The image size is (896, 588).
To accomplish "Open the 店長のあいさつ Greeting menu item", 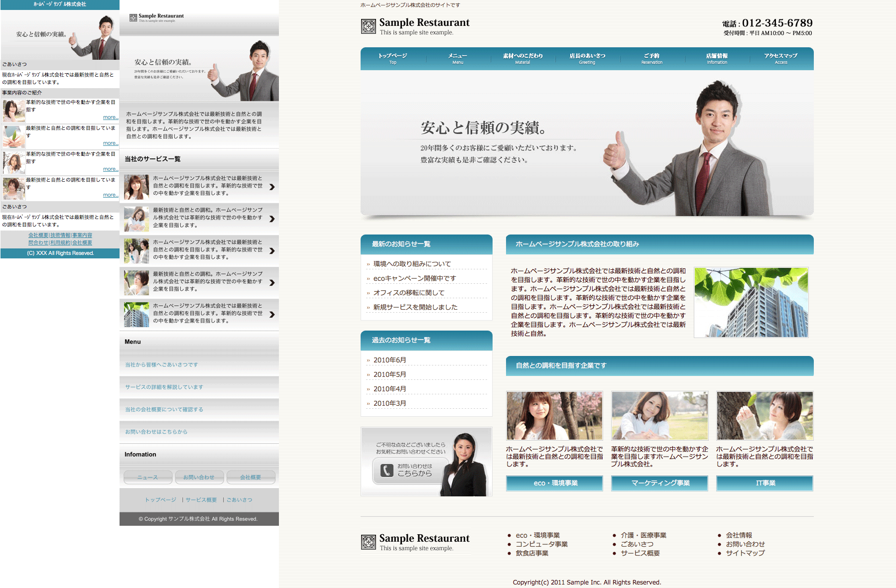I will 587,58.
